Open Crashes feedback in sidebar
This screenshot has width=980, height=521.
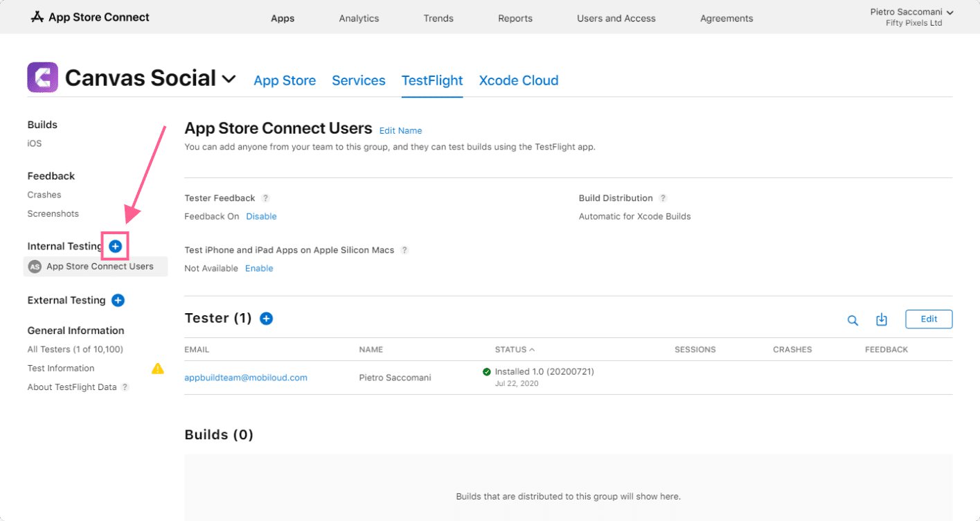[44, 195]
